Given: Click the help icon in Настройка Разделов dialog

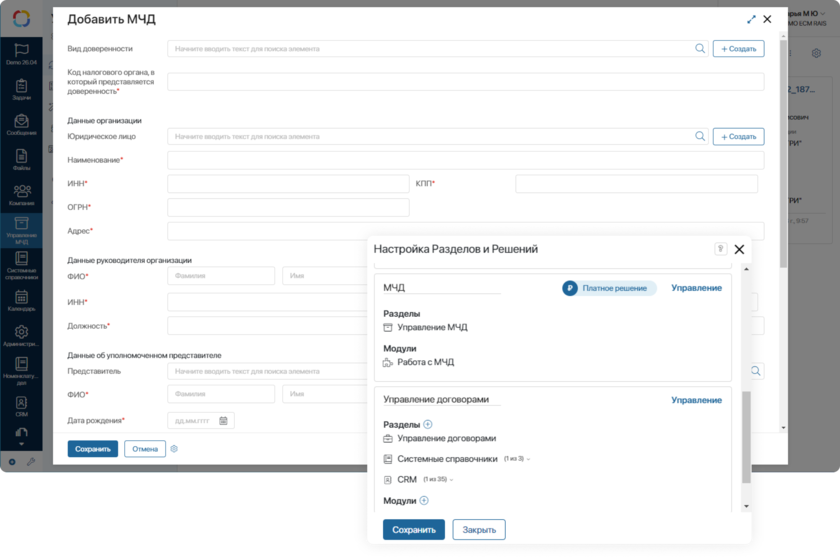Looking at the screenshot, I should coord(719,249).
